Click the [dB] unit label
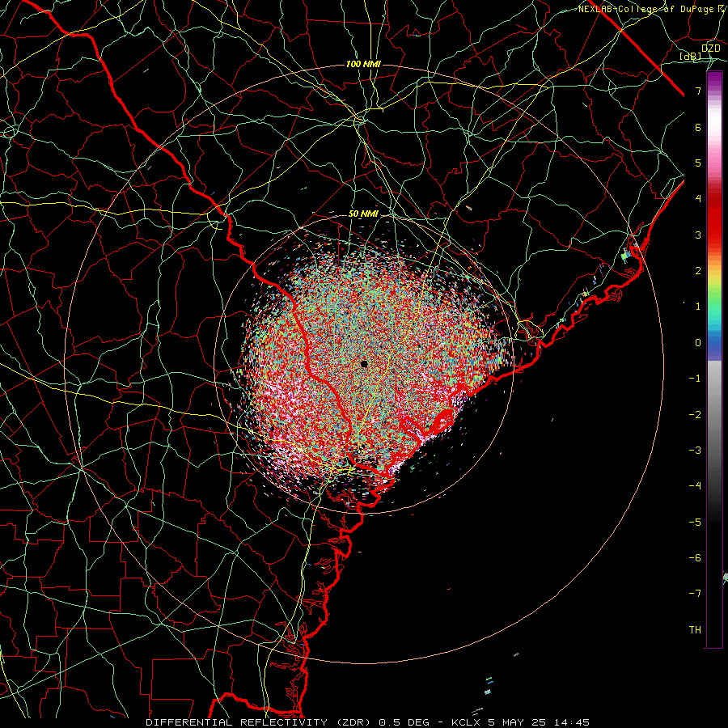Image resolution: width=728 pixels, height=728 pixels. (x=690, y=57)
